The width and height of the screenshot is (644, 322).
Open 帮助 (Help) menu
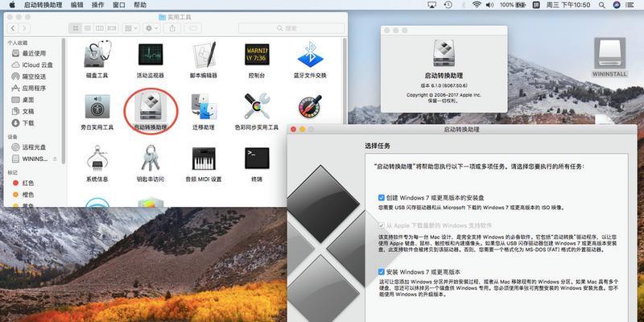coord(139,5)
